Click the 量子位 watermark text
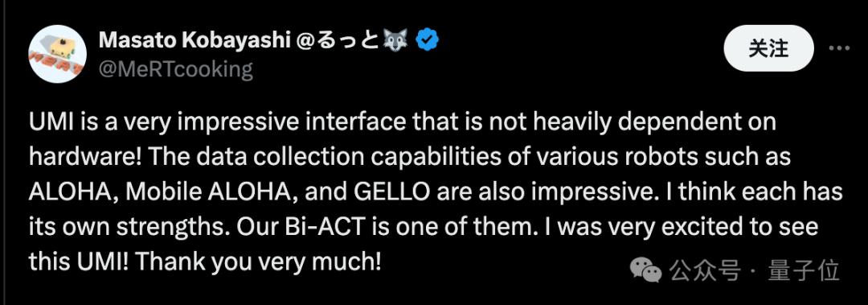 coord(803,270)
